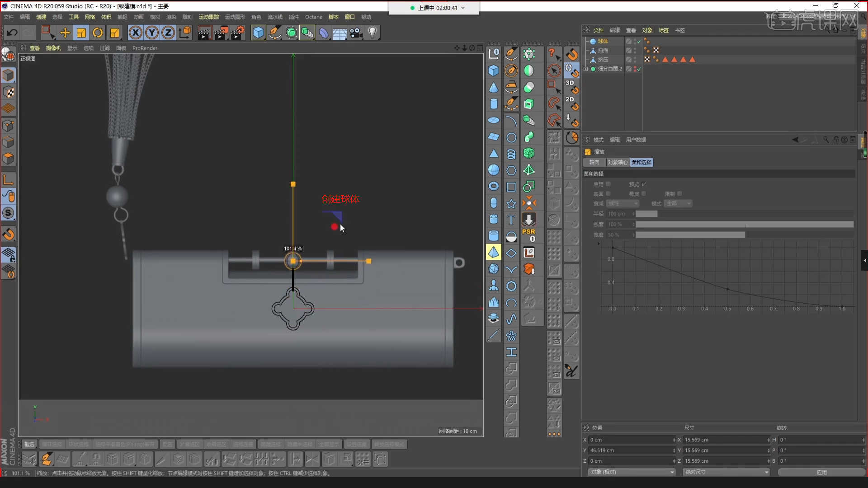Click the light bulb icon
Viewport: 868px width, 488px height.
[373, 33]
